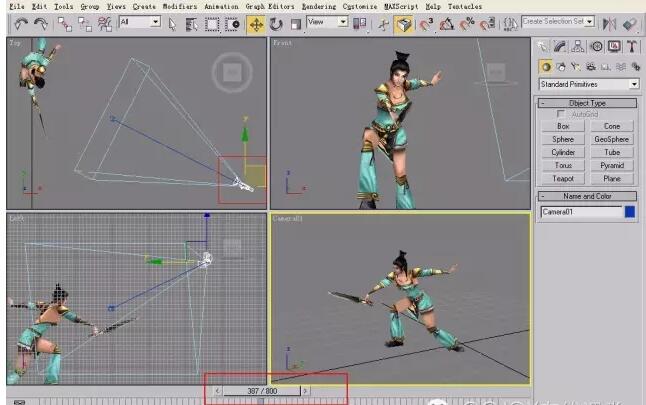Open the Select by Name dialog
Screen dimensions: 646x405
click(191, 24)
